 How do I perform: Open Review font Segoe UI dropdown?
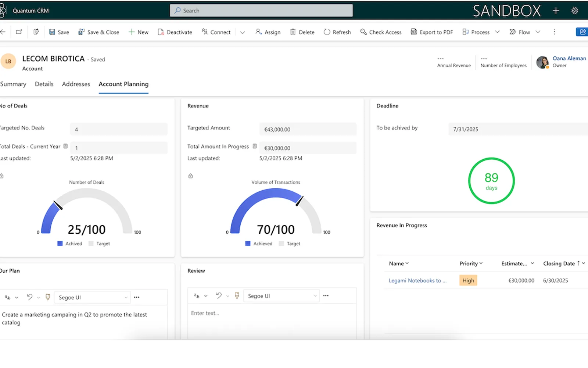coord(281,296)
